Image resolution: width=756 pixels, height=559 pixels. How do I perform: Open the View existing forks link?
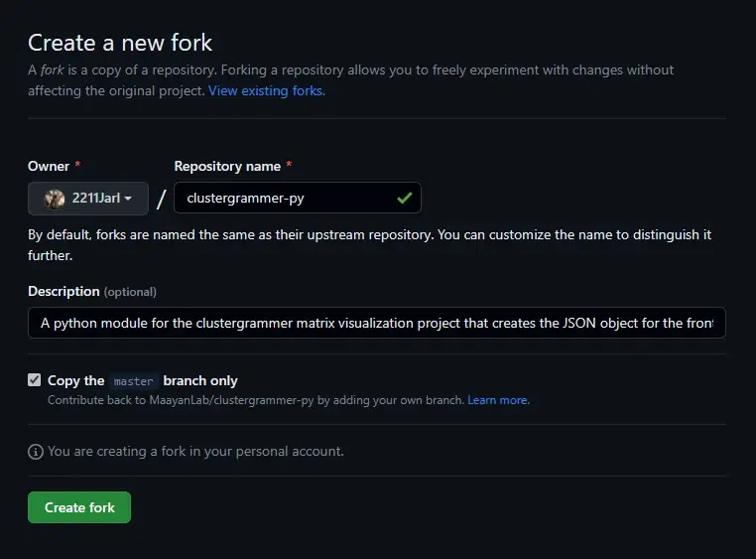(267, 90)
